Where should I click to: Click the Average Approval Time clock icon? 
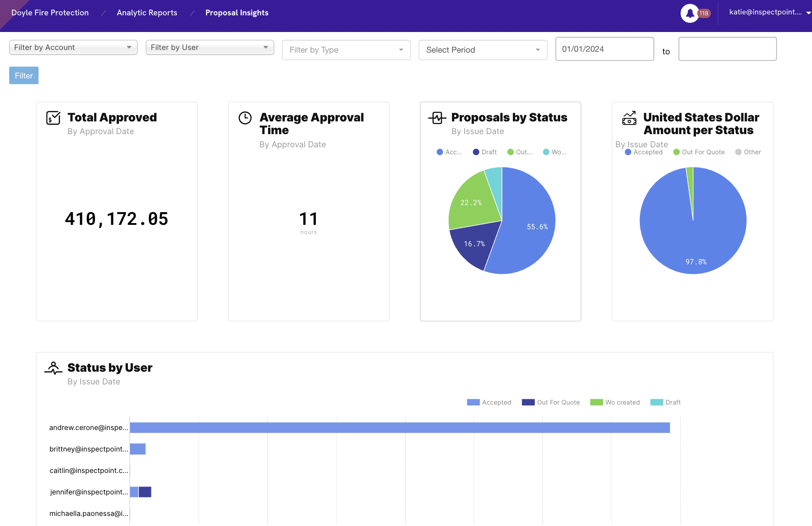tap(245, 118)
